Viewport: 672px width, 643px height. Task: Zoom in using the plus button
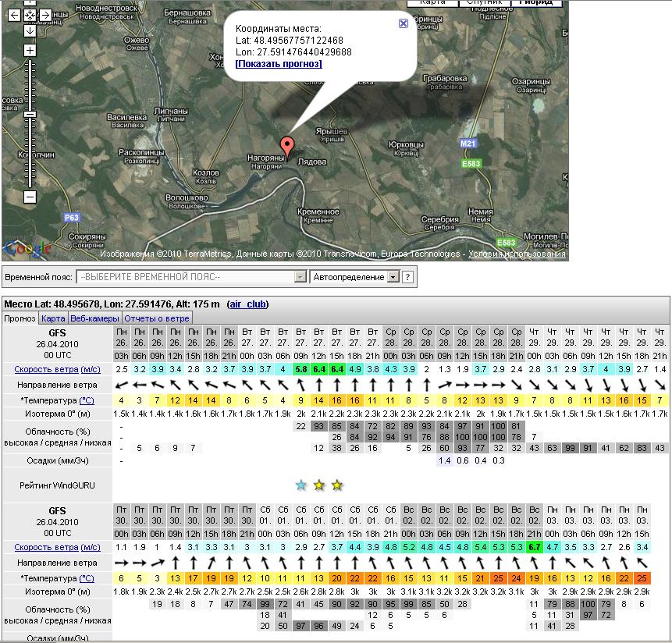coord(30,51)
